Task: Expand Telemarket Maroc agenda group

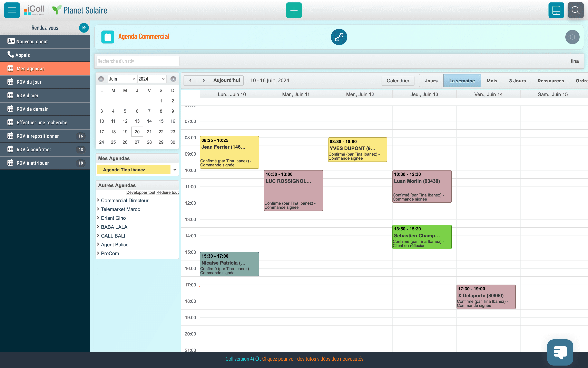Action: (98, 209)
